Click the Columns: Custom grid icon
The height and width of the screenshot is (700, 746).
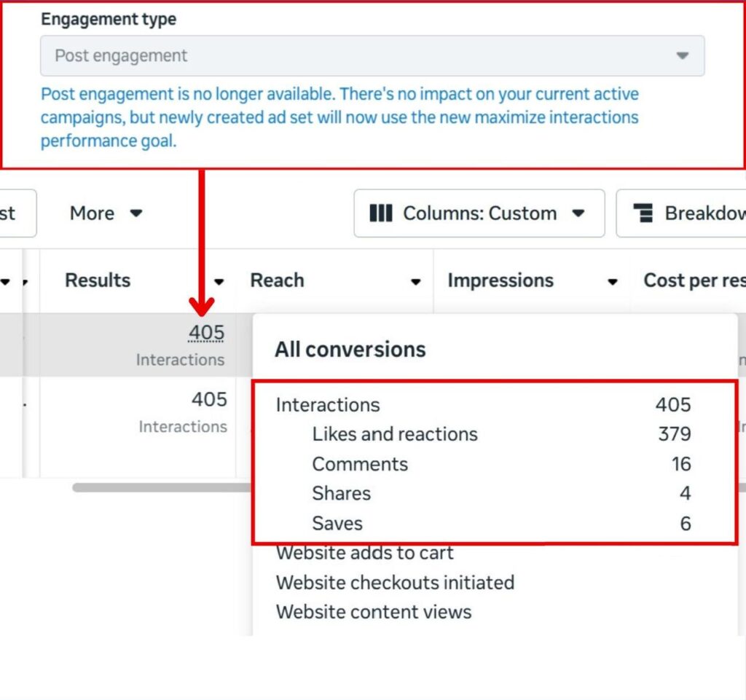tap(380, 213)
